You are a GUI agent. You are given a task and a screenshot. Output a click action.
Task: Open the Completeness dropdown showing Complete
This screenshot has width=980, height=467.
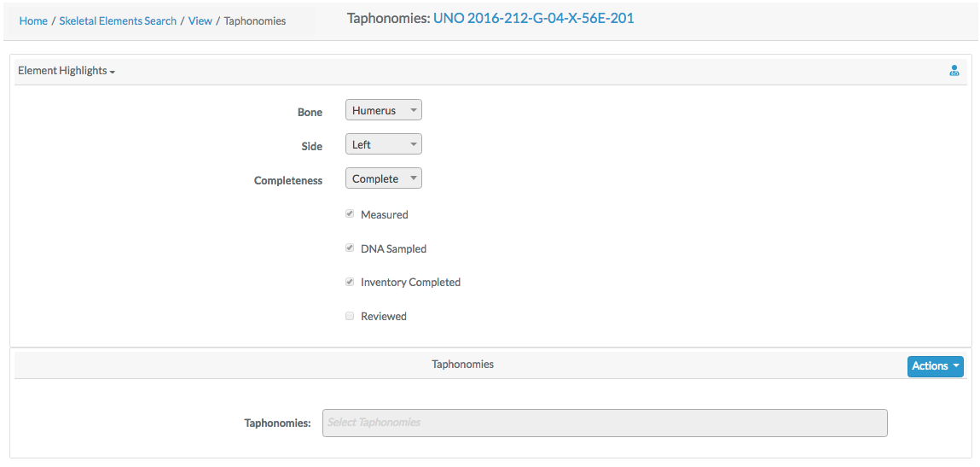384,178
